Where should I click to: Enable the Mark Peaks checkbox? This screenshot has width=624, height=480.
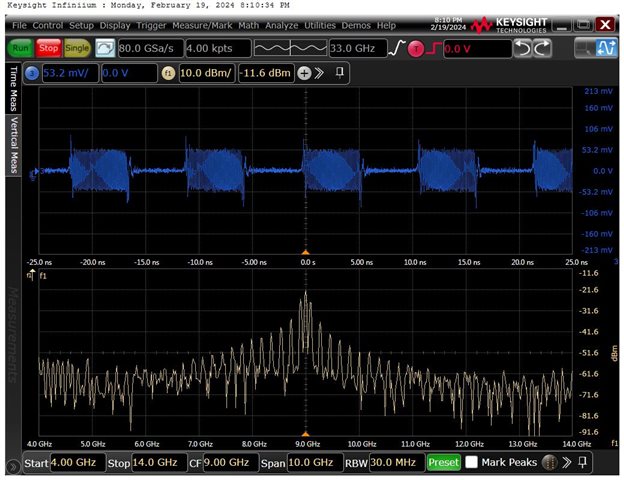471,462
